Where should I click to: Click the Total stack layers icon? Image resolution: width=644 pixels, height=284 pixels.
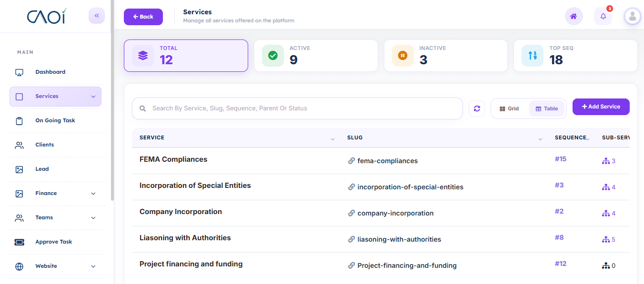tap(143, 56)
